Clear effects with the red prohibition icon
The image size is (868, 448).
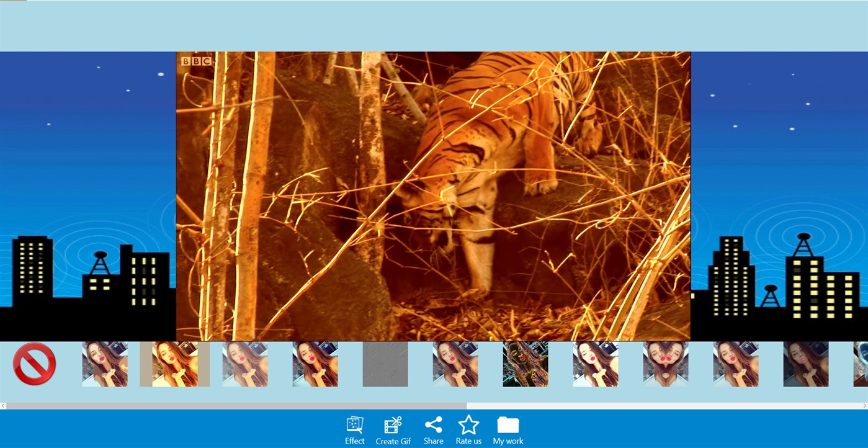(x=34, y=363)
